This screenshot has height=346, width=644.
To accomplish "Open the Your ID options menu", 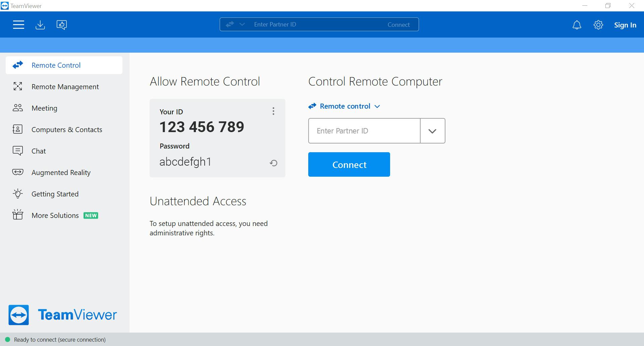I will coord(273,111).
